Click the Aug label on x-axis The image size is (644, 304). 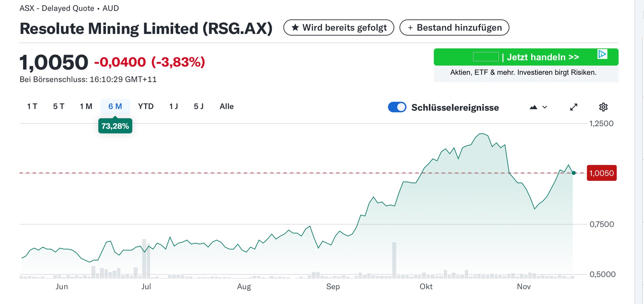(x=244, y=287)
